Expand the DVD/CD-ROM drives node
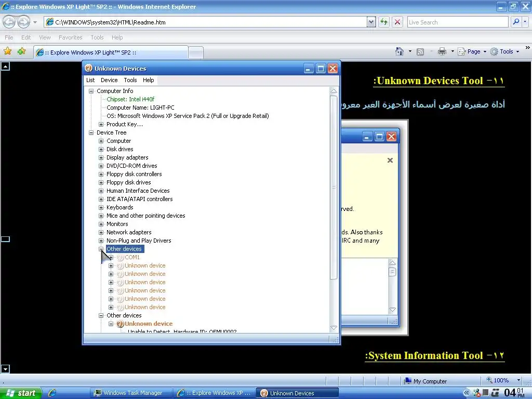 (x=101, y=166)
